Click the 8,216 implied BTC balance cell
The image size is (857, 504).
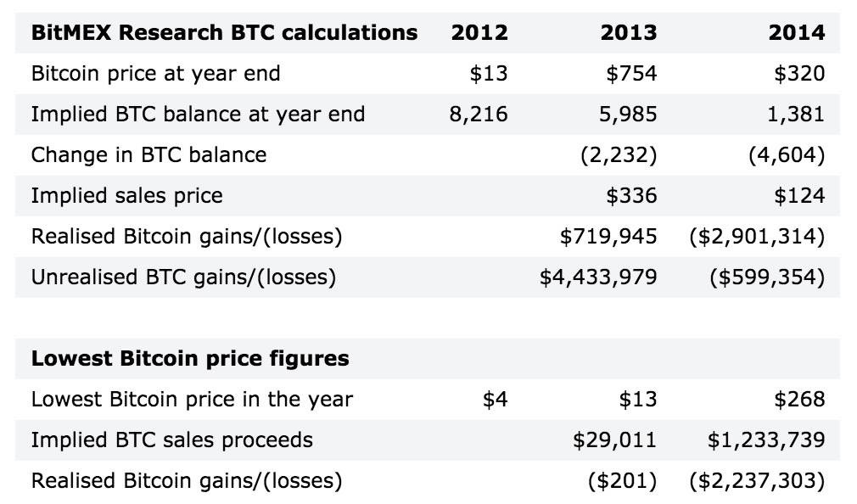pos(479,115)
